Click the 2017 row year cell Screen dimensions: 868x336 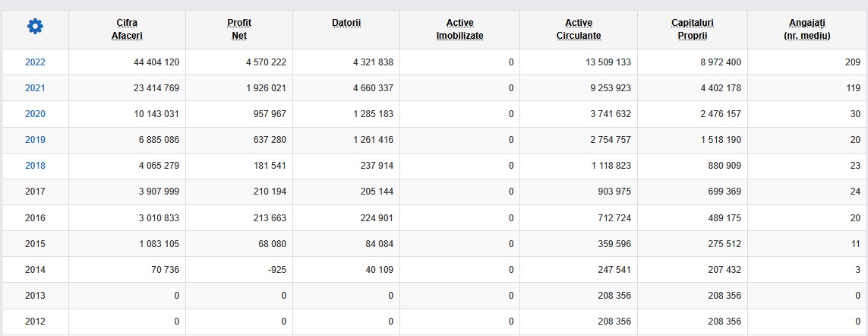(x=35, y=192)
